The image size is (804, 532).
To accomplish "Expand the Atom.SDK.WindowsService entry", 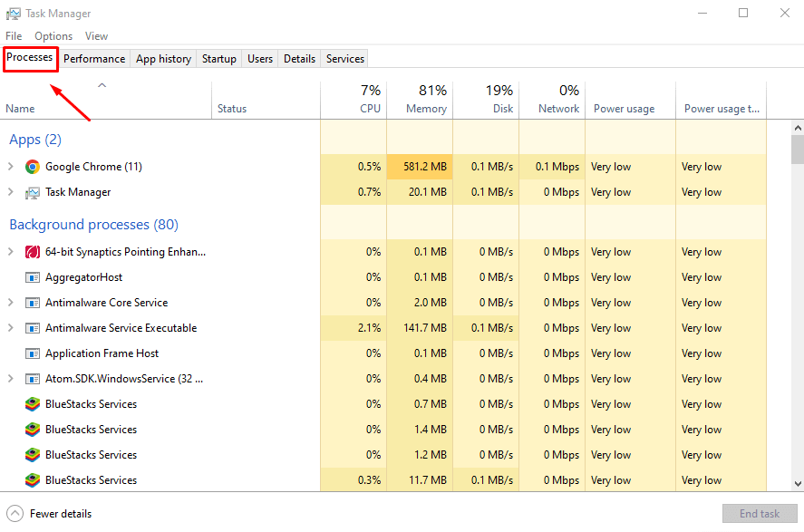I will click(11, 379).
